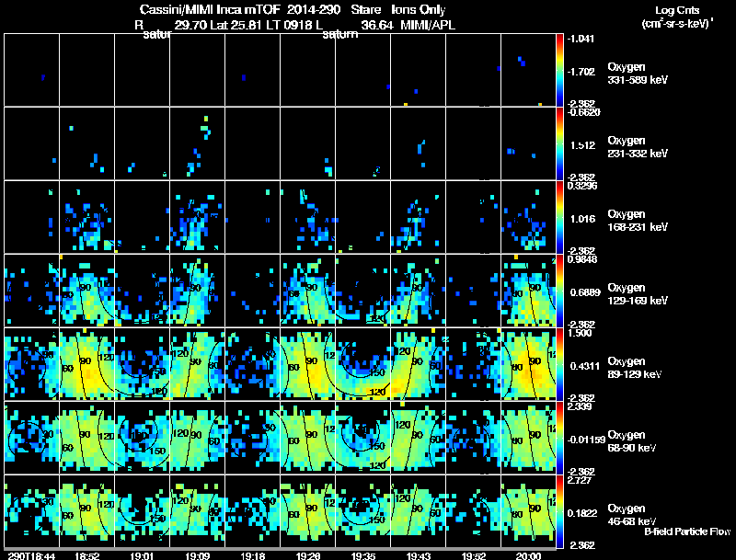This screenshot has width=736, height=560.
Task: Click the '19:43' time axis label
Action: tap(419, 555)
